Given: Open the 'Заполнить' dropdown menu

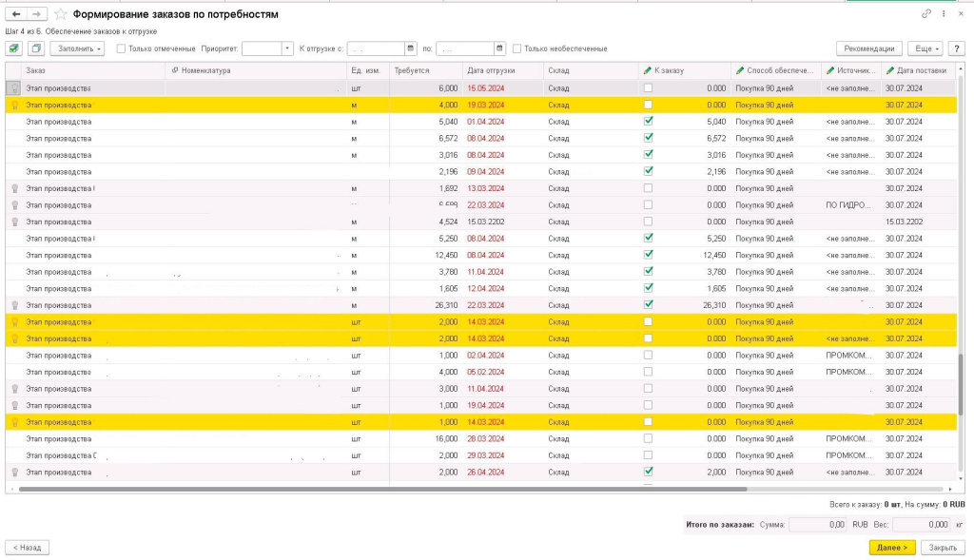Looking at the screenshot, I should [78, 48].
